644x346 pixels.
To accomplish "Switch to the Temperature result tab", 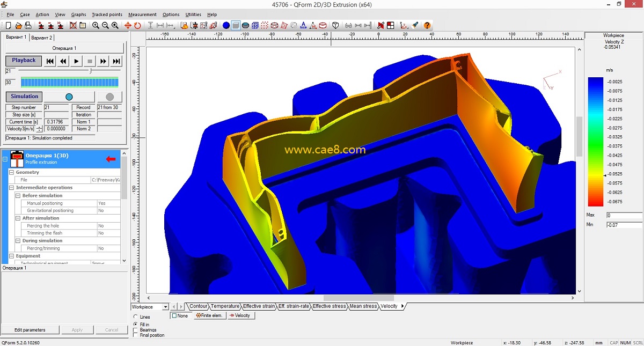I will tap(225, 306).
